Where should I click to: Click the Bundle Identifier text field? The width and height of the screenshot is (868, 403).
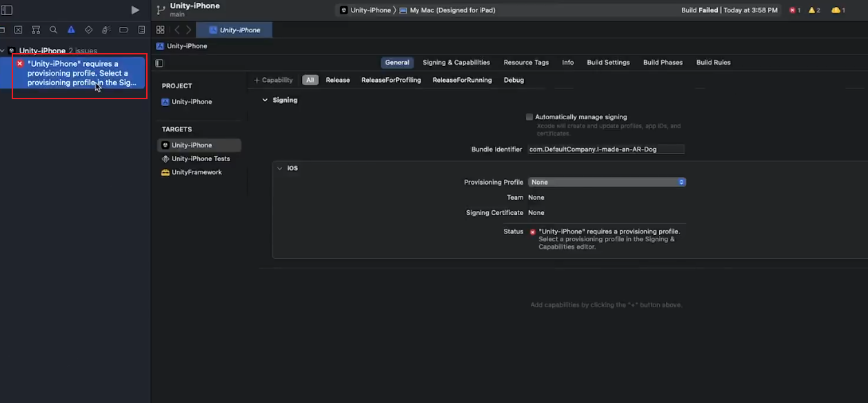tap(607, 149)
